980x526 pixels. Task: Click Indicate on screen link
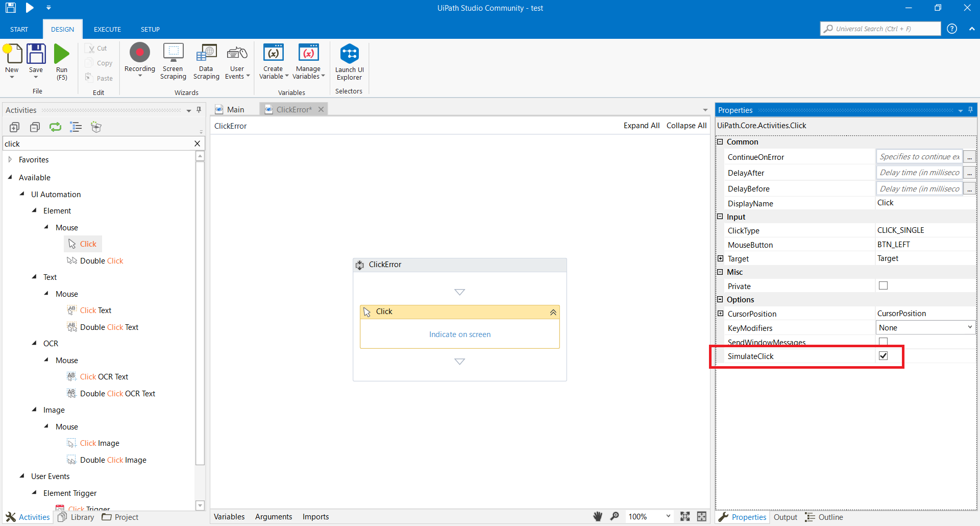click(460, 334)
